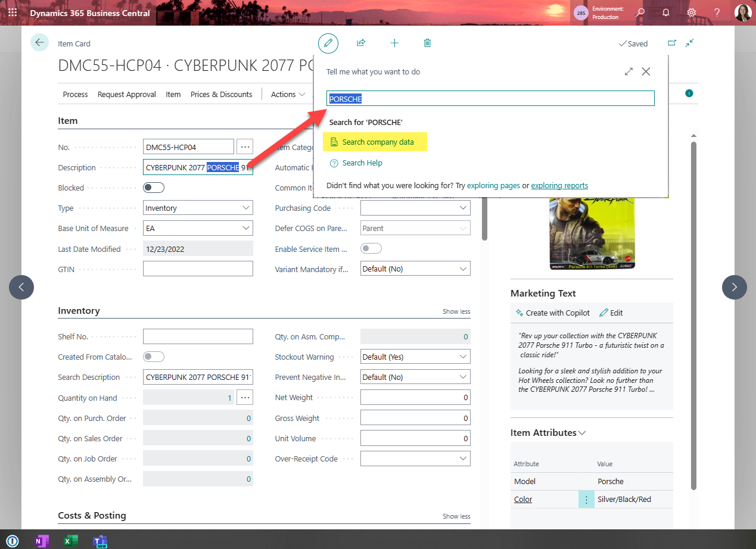Close the Tell Me dialog
This screenshot has height=549, width=756.
coord(646,71)
